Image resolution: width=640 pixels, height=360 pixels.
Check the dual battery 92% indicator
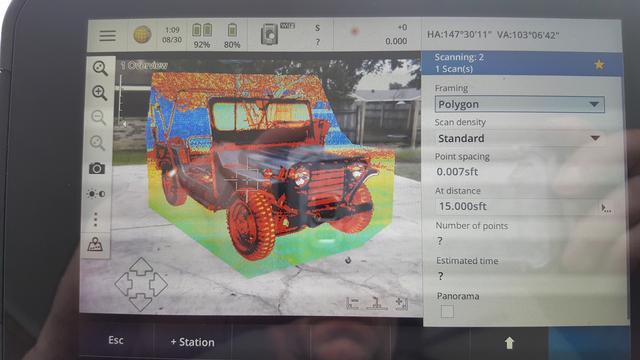(202, 35)
